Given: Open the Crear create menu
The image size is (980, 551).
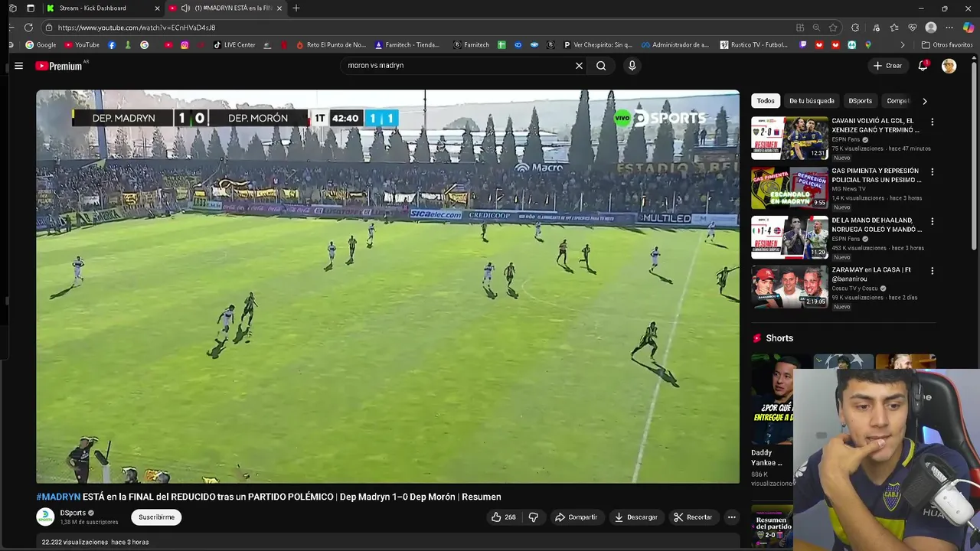Looking at the screenshot, I should (x=888, y=66).
